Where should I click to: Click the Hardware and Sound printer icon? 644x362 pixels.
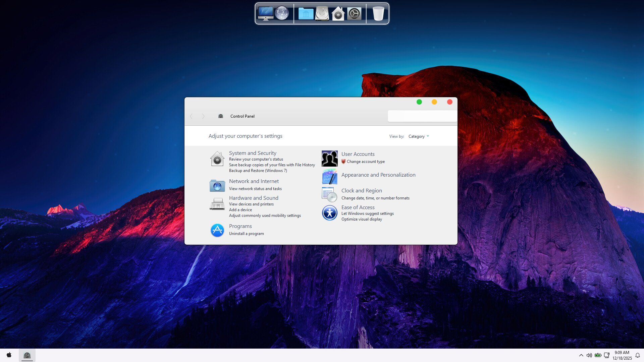coord(217,204)
